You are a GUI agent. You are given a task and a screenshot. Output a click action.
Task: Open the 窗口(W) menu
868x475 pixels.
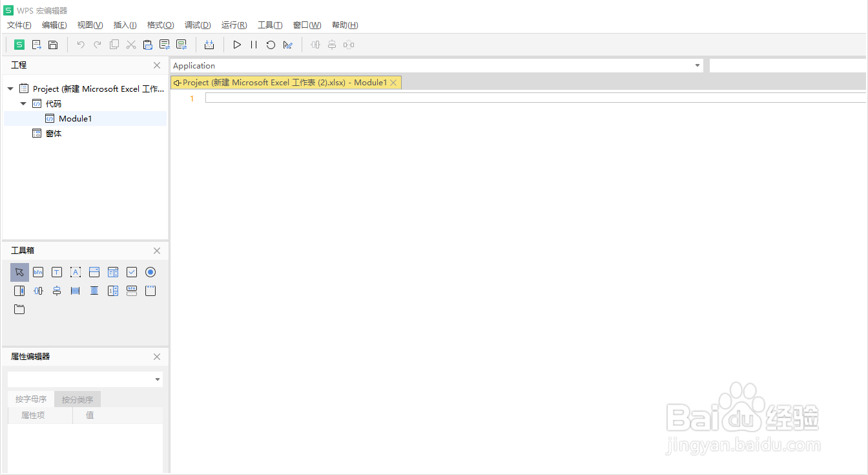pos(307,25)
